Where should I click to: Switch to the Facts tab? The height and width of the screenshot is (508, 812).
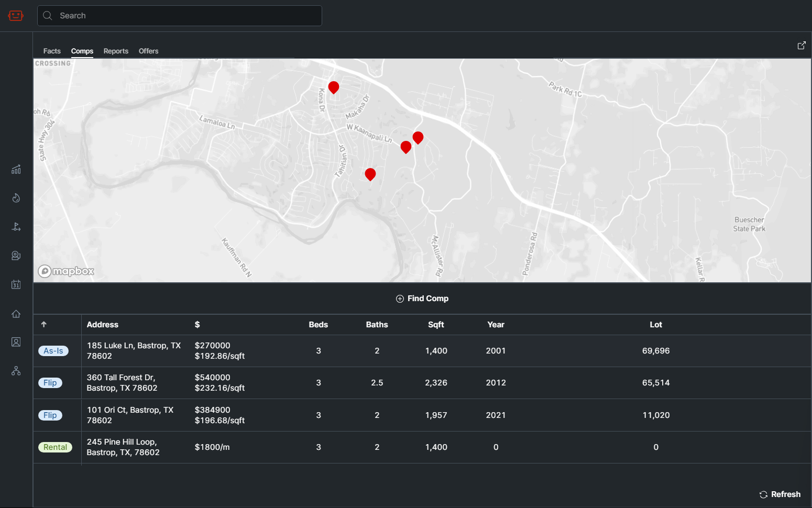click(52, 51)
